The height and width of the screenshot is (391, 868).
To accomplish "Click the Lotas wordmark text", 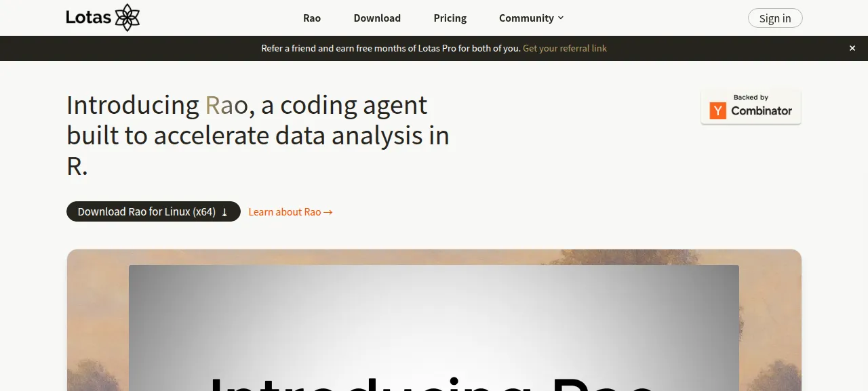I will 88,18.
